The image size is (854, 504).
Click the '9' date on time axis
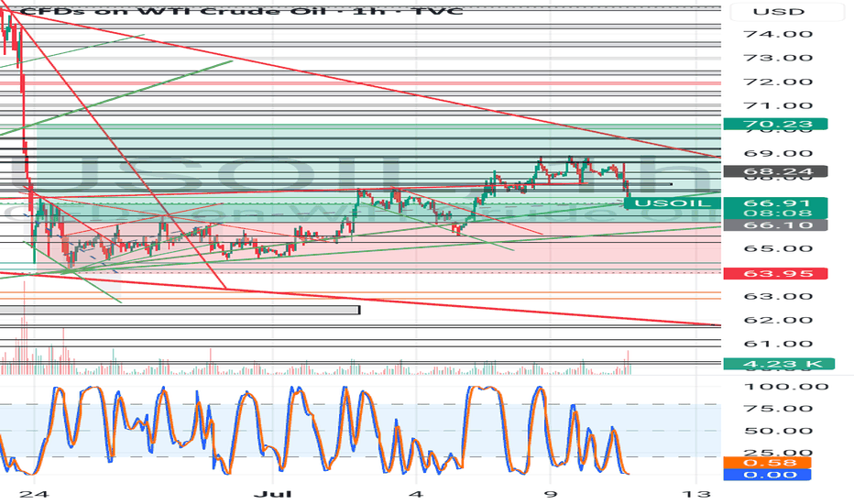(x=551, y=494)
